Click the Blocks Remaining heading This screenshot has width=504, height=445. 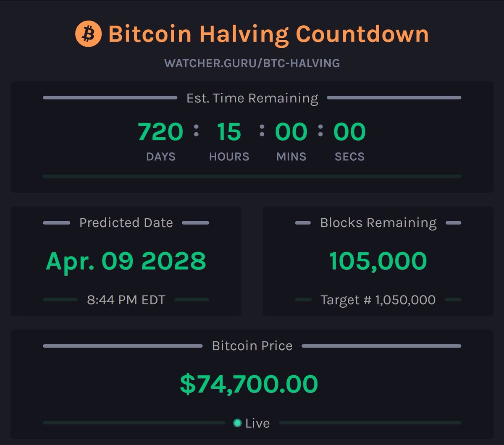(x=378, y=222)
